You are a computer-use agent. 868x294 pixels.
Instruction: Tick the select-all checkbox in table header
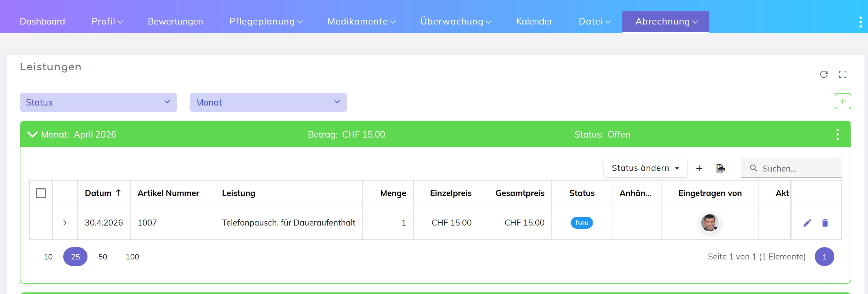[41, 193]
